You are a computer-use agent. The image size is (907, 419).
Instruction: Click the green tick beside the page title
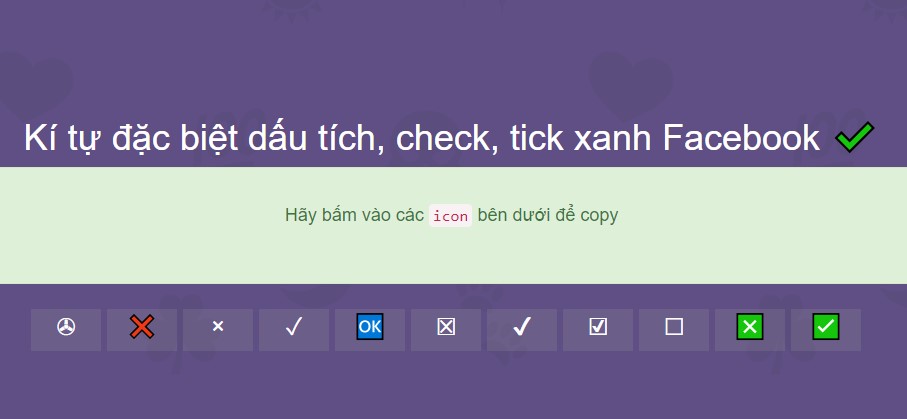854,138
